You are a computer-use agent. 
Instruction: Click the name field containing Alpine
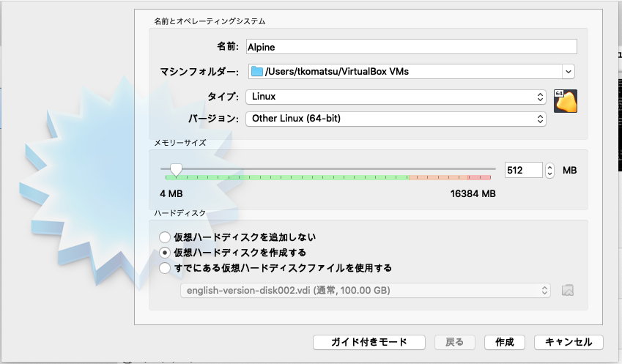point(411,47)
